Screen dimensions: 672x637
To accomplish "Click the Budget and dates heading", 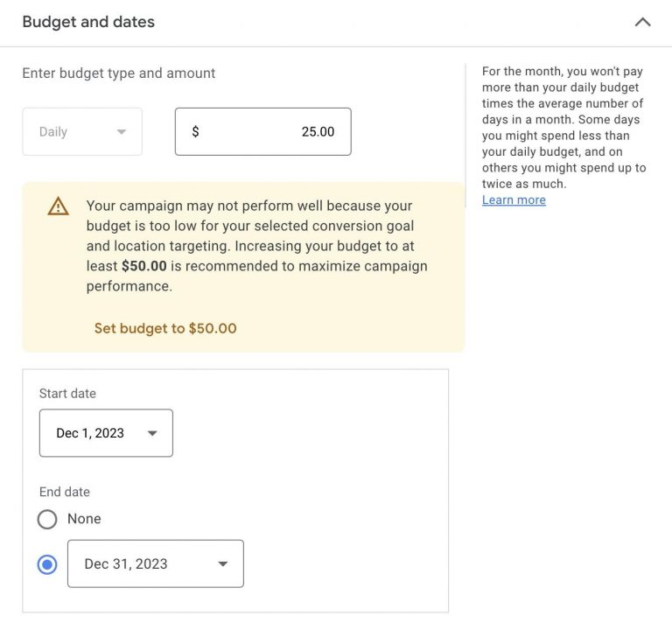I will (x=88, y=22).
